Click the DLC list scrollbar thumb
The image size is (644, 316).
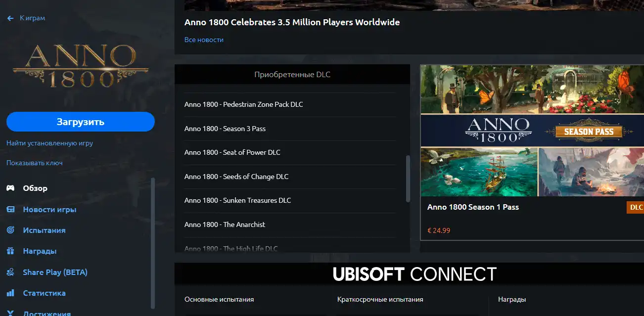[x=408, y=179]
